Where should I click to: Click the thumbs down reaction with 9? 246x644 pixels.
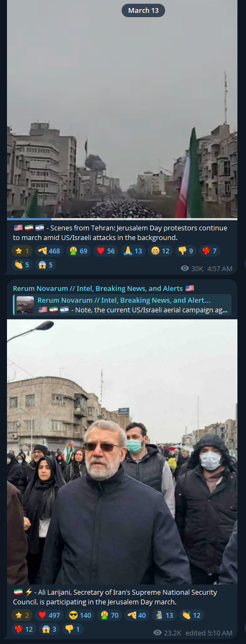pyautogui.click(x=186, y=251)
